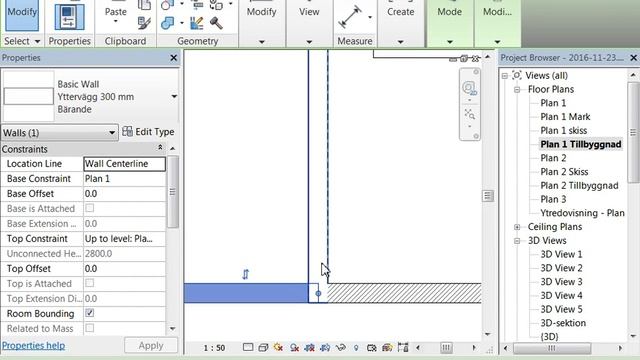Image resolution: width=640 pixels, height=360 pixels.
Task: Click the Crop View icon
Action: click(310, 347)
